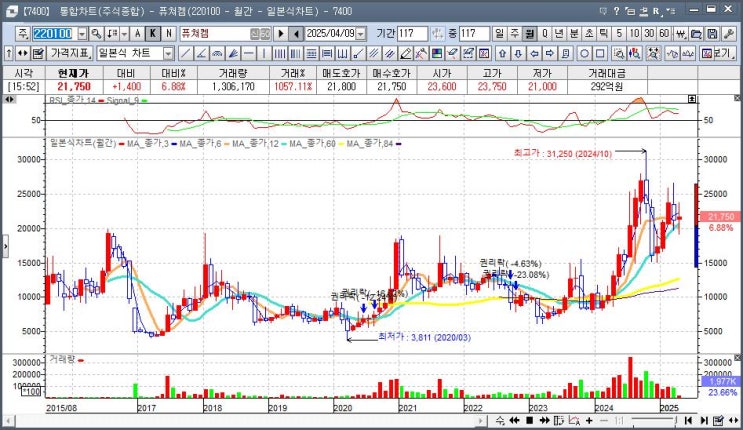This screenshot has width=743, height=430.
Task: Open the date 2025/04/09 dropdown
Action: [x=361, y=34]
